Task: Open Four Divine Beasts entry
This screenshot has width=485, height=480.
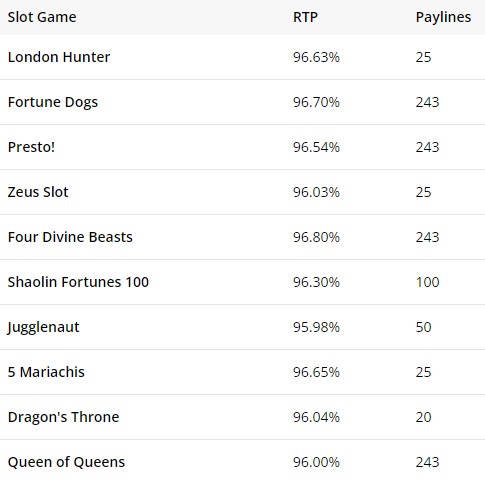Action: click(x=70, y=237)
